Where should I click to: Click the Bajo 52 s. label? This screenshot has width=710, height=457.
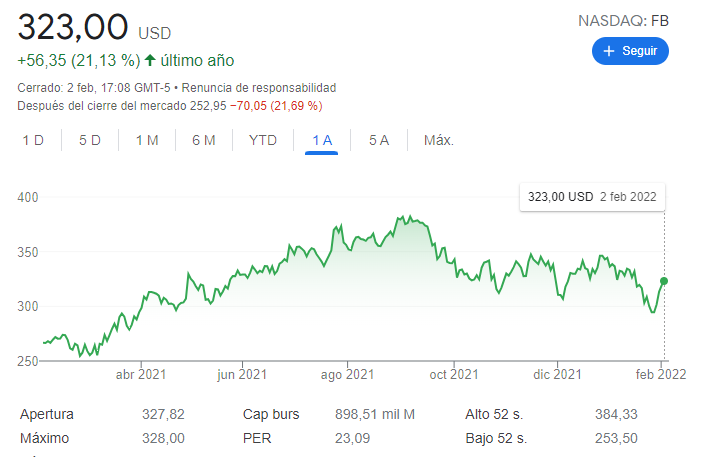tap(496, 438)
